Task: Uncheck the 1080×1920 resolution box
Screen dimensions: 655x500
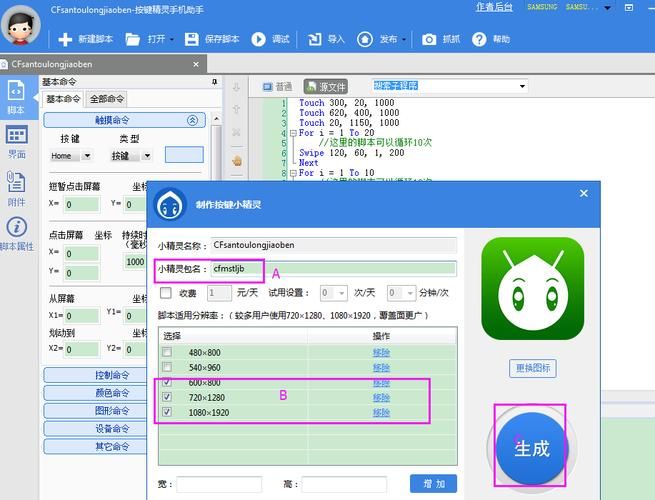Action: coord(167,412)
